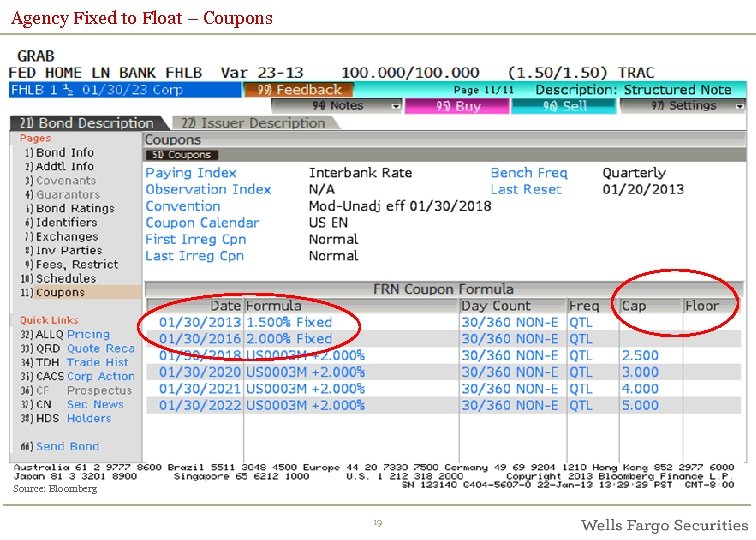Screen dimensions: 756x540
Task: Open the 2) Addtl Info page
Action: click(x=60, y=166)
